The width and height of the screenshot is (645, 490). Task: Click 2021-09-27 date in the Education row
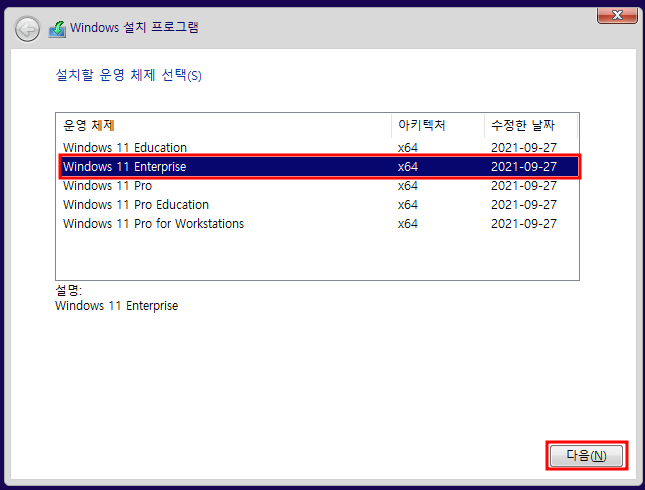pyautogui.click(x=524, y=147)
